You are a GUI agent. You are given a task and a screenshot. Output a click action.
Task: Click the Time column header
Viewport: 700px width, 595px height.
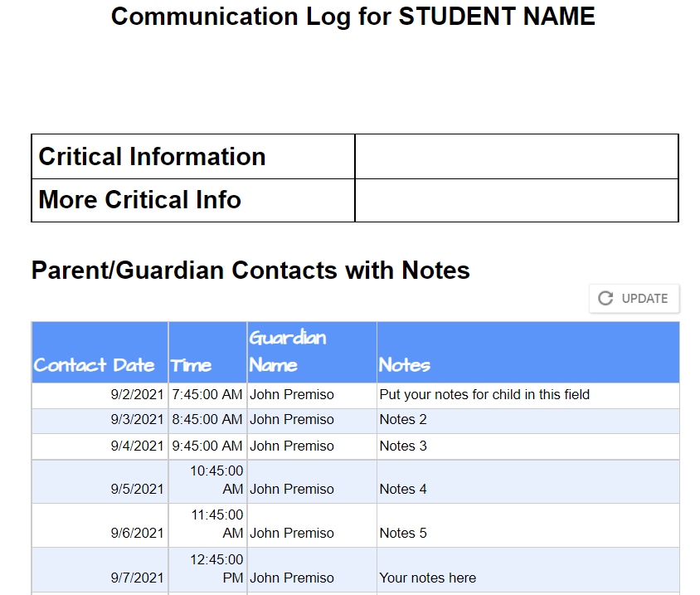point(207,353)
